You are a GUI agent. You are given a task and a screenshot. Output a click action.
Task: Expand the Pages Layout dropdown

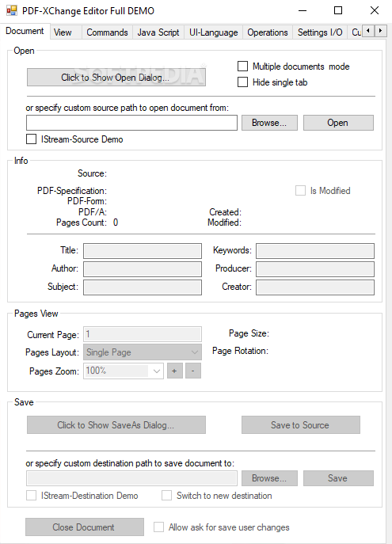[x=143, y=352]
